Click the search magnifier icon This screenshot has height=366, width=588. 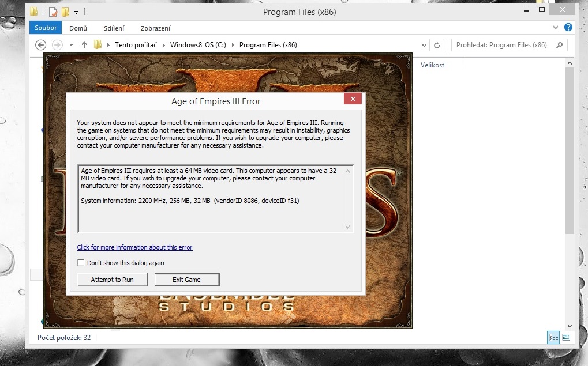[x=560, y=45]
